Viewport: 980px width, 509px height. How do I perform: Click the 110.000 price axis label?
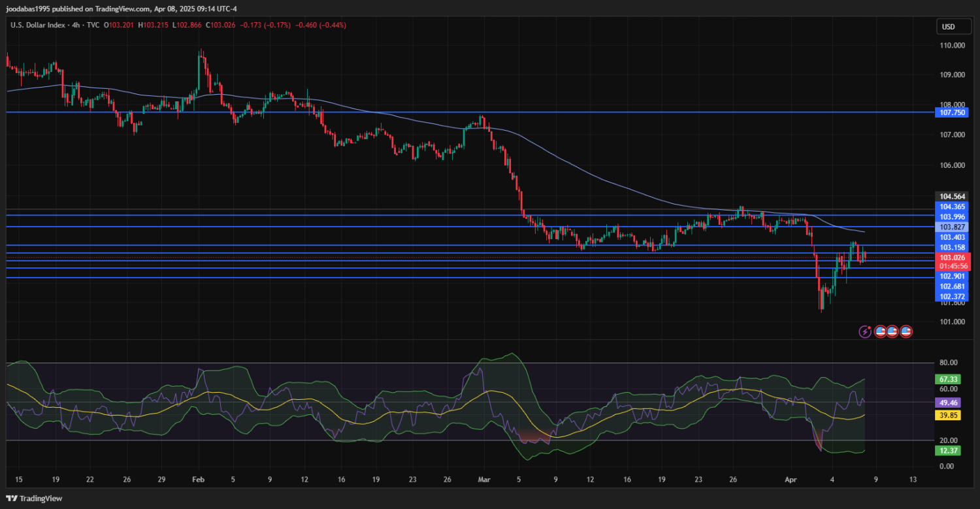click(953, 46)
